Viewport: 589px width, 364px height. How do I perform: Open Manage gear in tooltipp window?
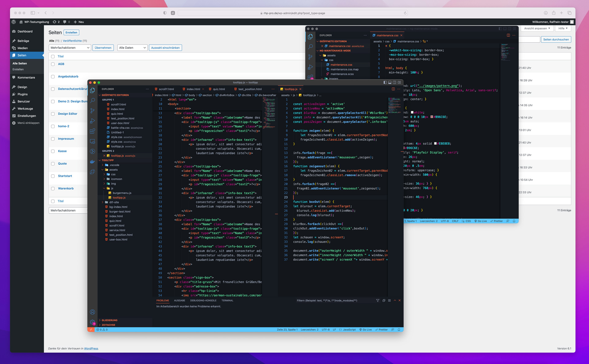point(92,322)
